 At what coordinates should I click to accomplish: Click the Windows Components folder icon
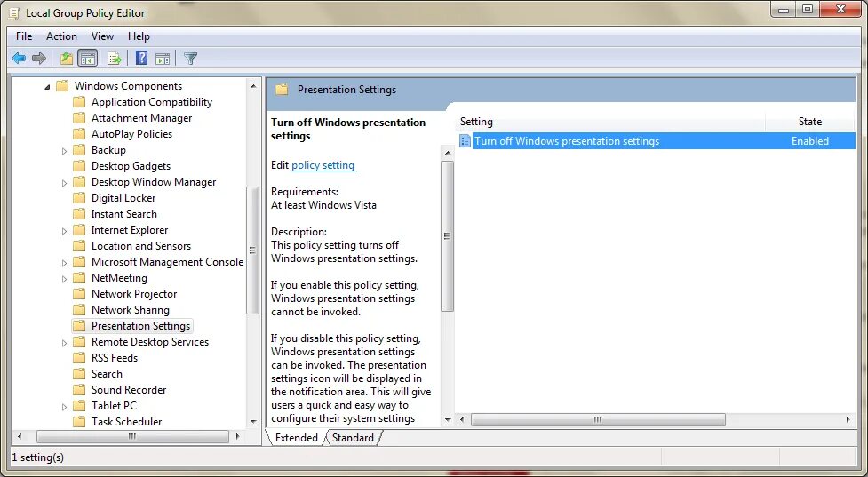coord(62,86)
